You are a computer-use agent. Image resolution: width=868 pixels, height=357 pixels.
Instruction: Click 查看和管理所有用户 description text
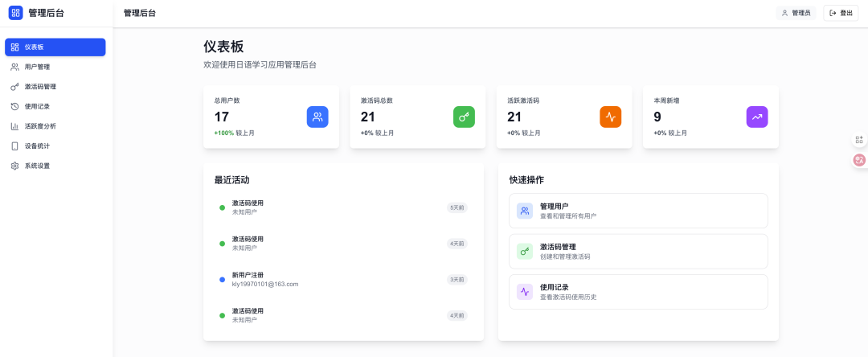click(x=568, y=215)
